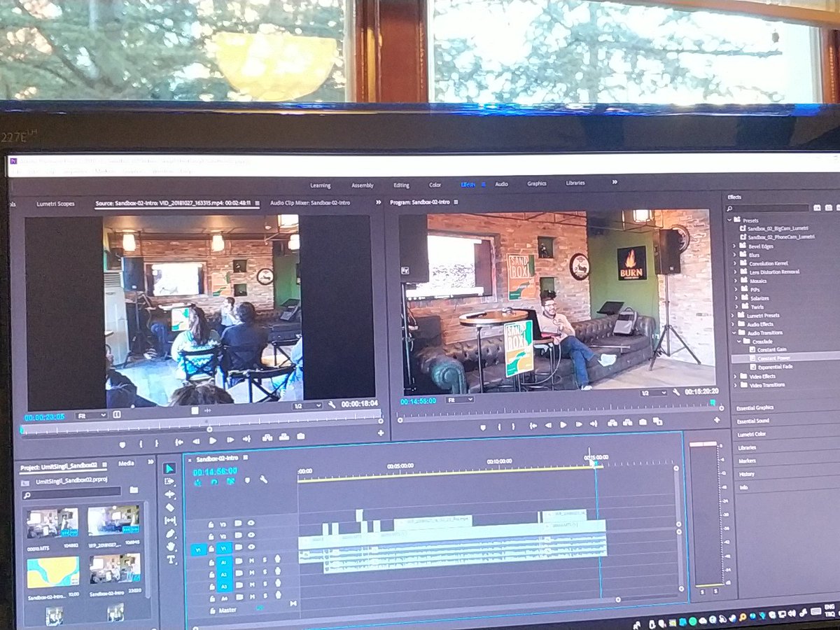The image size is (840, 630).
Task: Click the Insert button in Source monitor
Action: click(267, 437)
